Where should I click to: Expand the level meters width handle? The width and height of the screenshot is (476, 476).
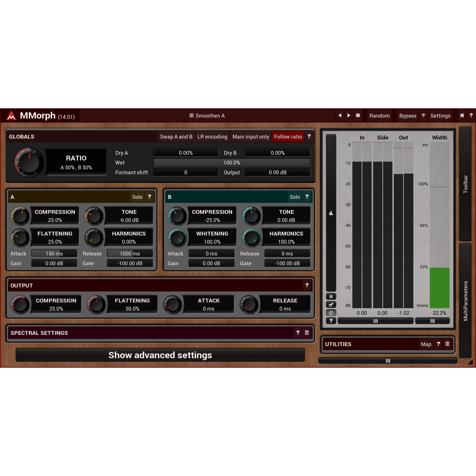coord(376,321)
